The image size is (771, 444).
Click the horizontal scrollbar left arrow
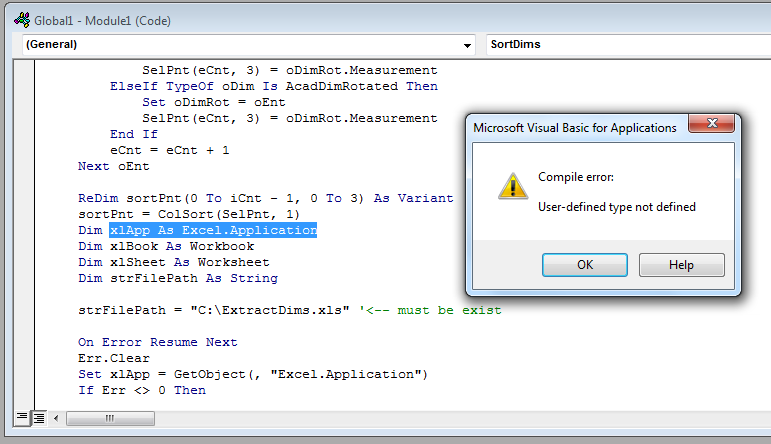(56, 418)
